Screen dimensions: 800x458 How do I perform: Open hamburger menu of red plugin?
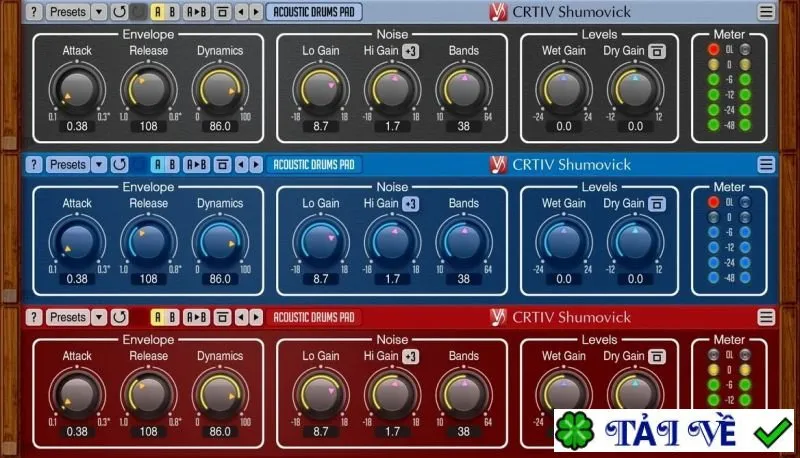(766, 317)
